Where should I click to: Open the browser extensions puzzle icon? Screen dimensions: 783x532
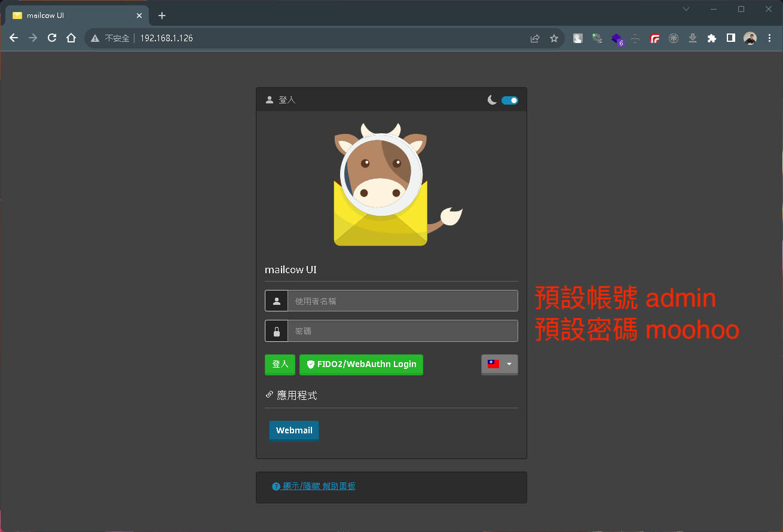[x=711, y=38]
